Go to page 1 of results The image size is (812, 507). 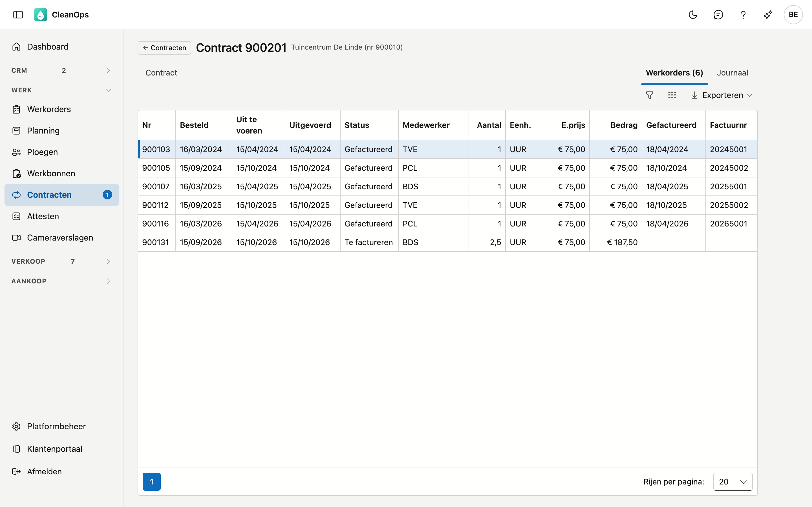(x=152, y=482)
